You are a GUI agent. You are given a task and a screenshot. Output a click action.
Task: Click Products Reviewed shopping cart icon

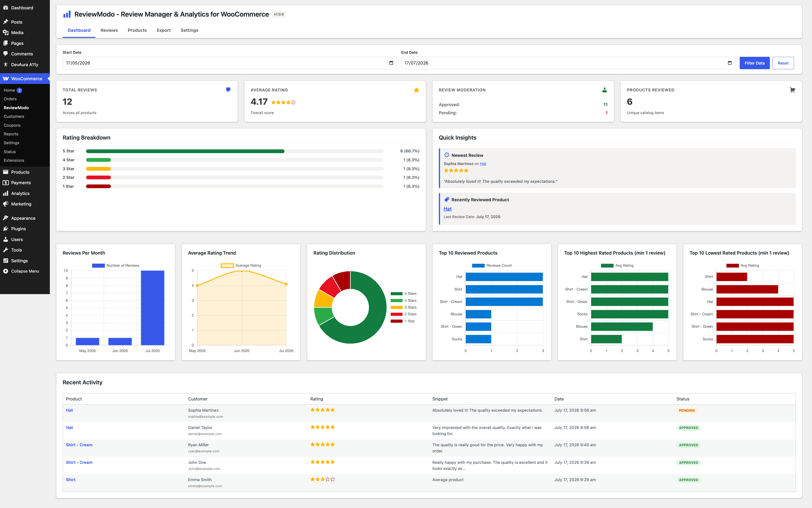click(x=793, y=90)
